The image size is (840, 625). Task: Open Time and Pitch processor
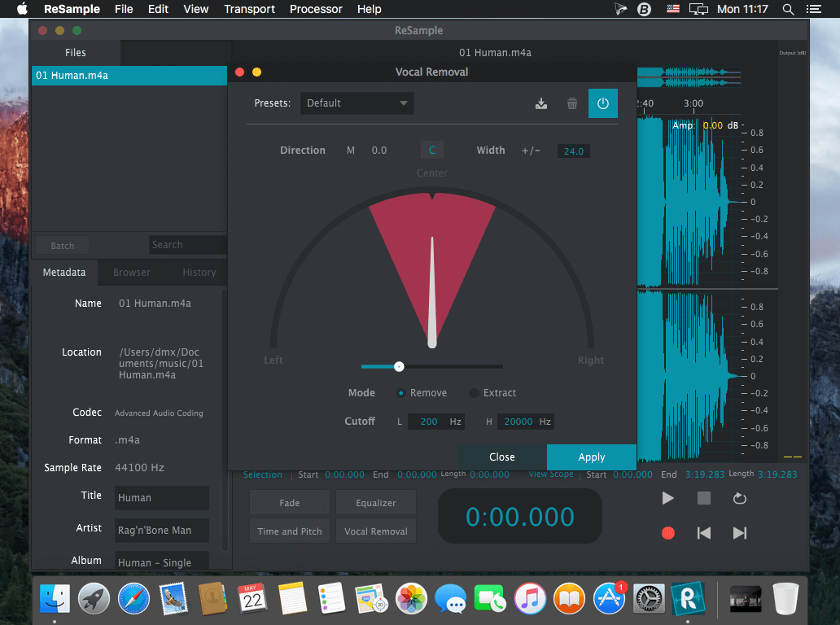pos(289,531)
